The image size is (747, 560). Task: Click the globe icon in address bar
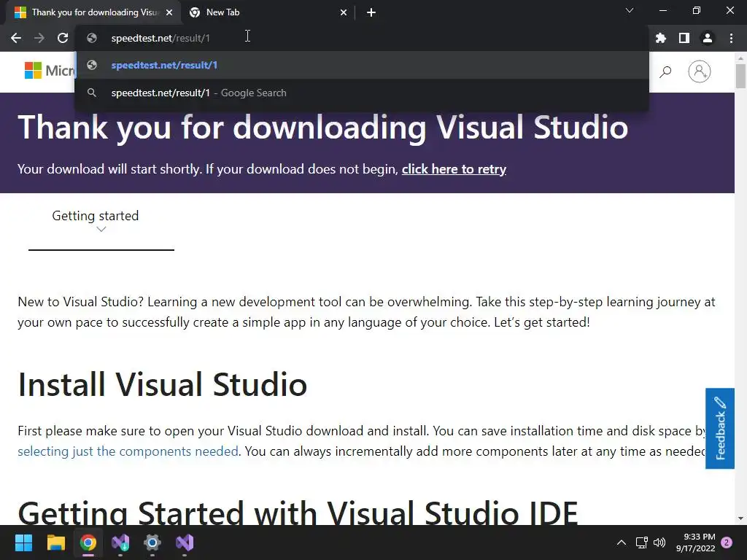point(92,38)
